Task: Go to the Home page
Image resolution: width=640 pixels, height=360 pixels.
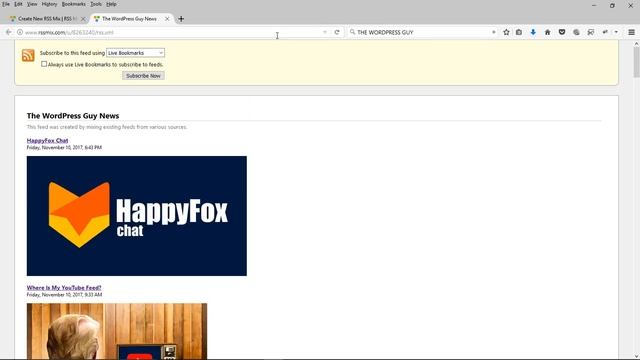Action: (547, 32)
